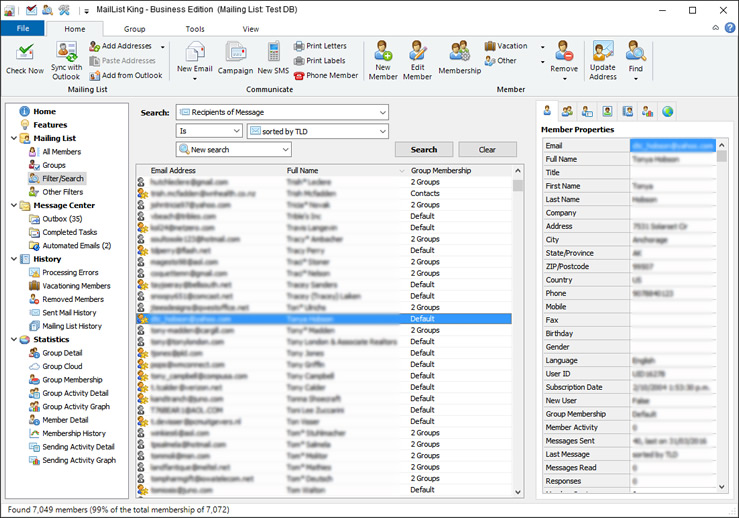Click the quick access tools icon

pyautogui.click(x=64, y=9)
